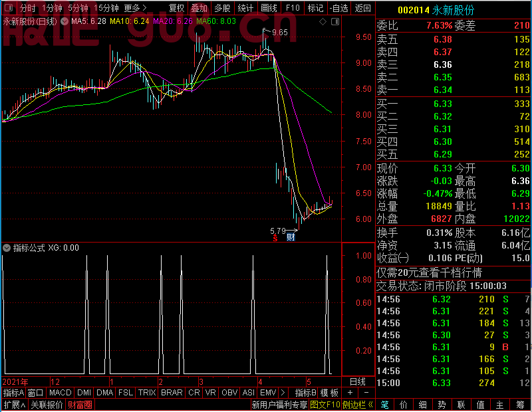Toggle the side panel icon beside the diamond
The image size is (532, 412).
pyautogui.click(x=335, y=22)
